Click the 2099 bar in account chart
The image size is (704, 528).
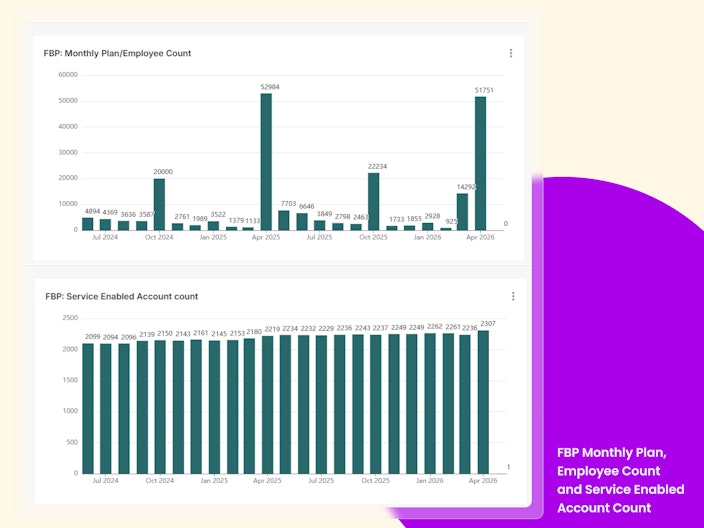pos(88,409)
